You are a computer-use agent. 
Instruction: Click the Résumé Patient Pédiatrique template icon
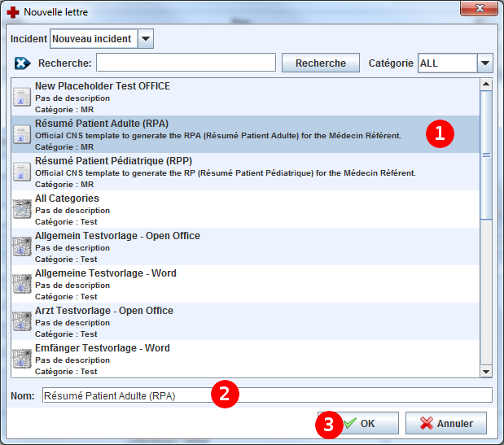click(x=22, y=172)
